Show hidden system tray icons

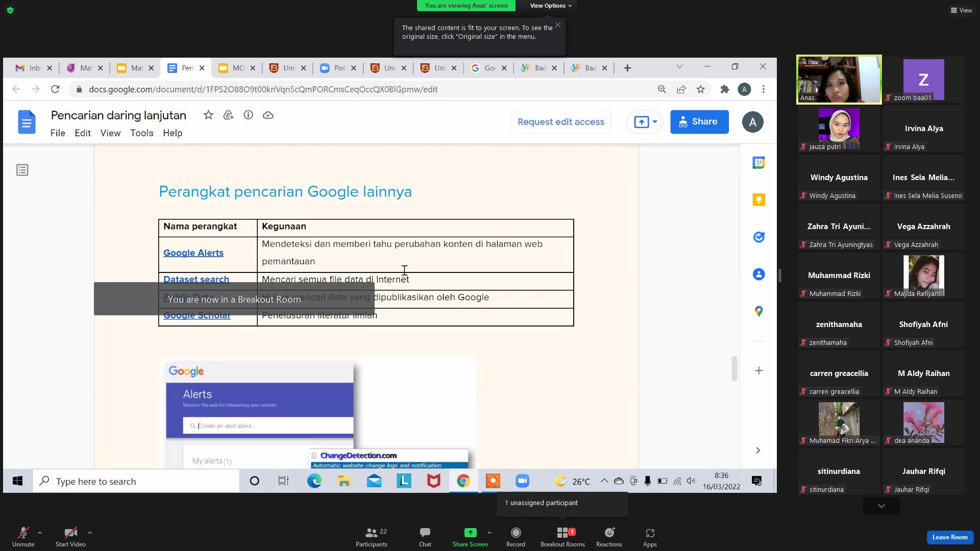(x=604, y=481)
